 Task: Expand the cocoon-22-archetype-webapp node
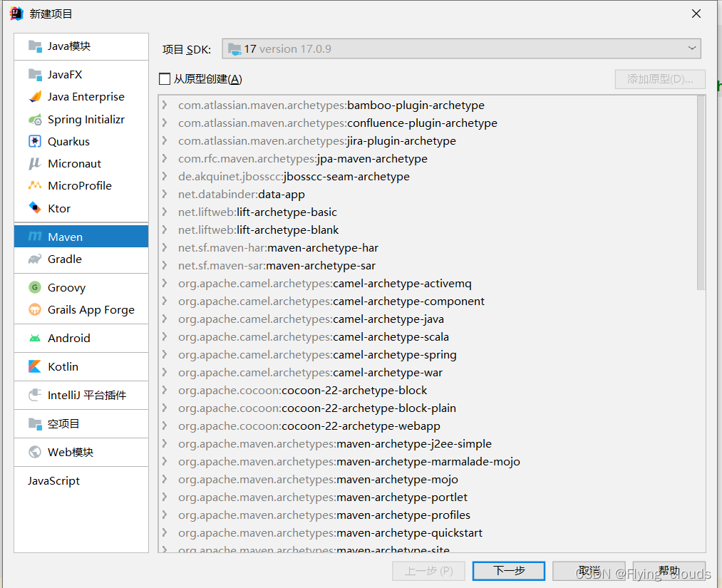(x=165, y=426)
